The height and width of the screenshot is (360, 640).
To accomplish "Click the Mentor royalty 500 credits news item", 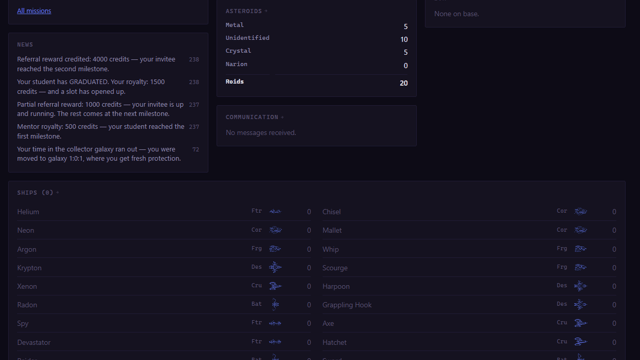I will tap(108, 131).
